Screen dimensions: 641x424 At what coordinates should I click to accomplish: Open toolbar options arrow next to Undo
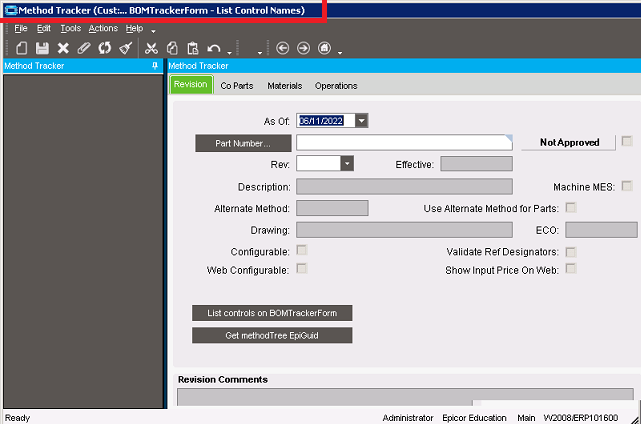[229, 53]
